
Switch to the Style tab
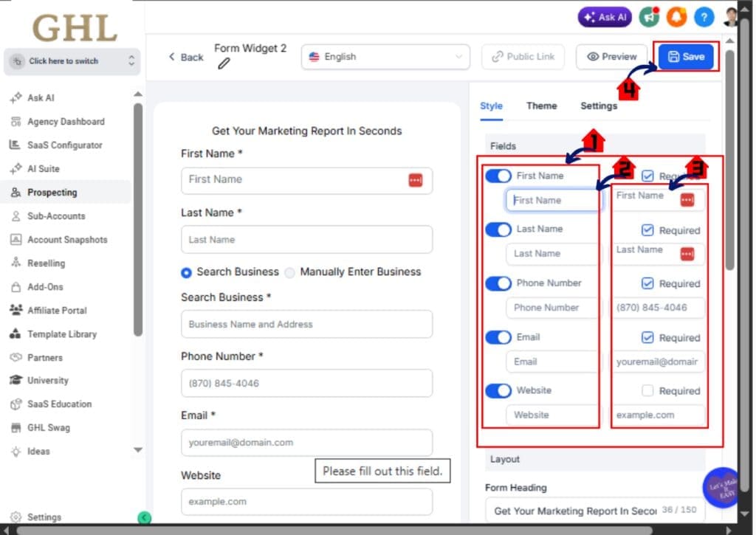pos(491,106)
